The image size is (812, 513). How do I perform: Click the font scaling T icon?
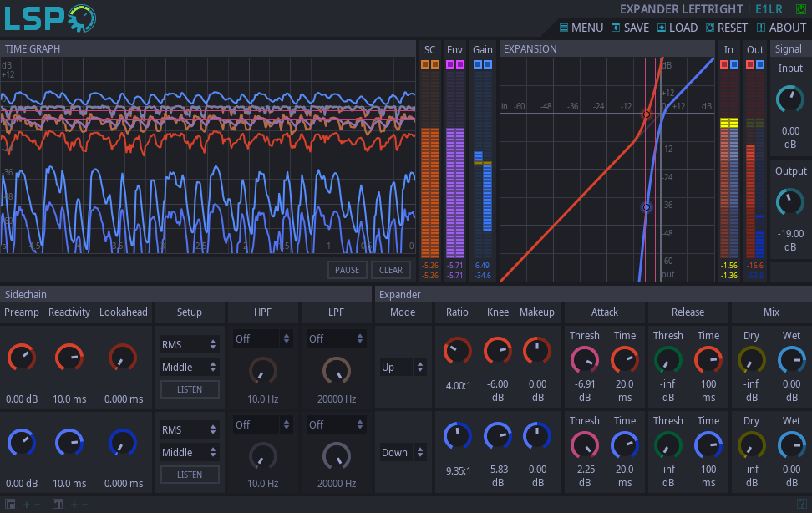click(58, 504)
